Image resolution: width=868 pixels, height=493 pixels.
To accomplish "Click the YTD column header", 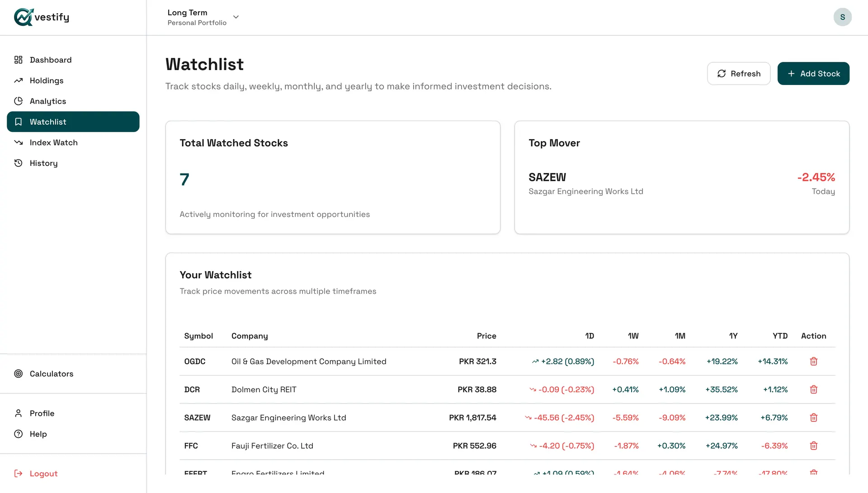I will pos(780,336).
